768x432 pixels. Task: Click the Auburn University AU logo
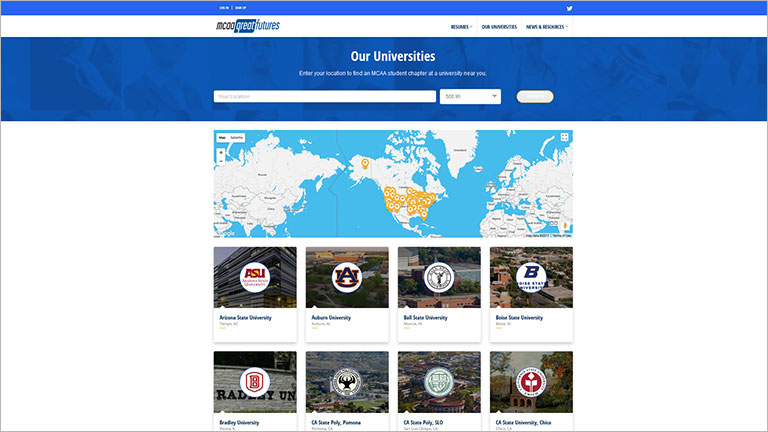(x=347, y=277)
